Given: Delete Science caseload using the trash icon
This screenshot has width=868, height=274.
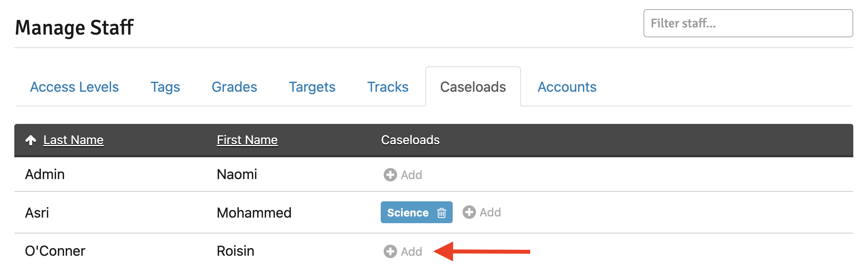Looking at the screenshot, I should pyautogui.click(x=442, y=213).
